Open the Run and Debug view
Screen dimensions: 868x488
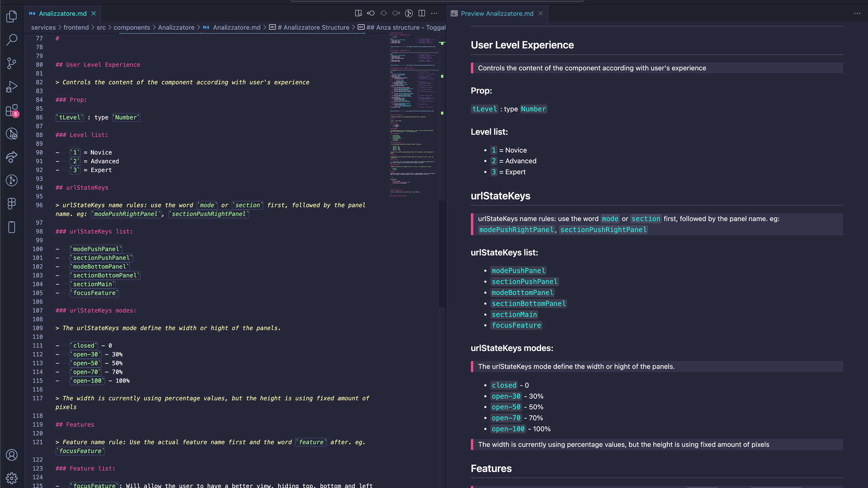click(12, 87)
